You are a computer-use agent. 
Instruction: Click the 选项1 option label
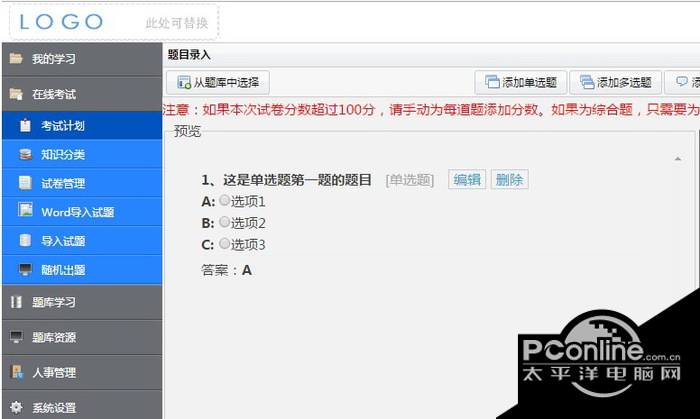[248, 202]
